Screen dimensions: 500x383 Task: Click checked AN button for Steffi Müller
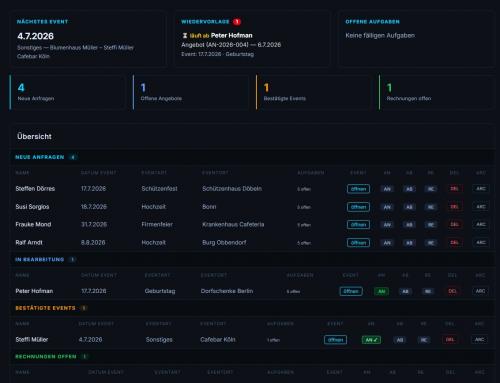[x=371, y=340]
